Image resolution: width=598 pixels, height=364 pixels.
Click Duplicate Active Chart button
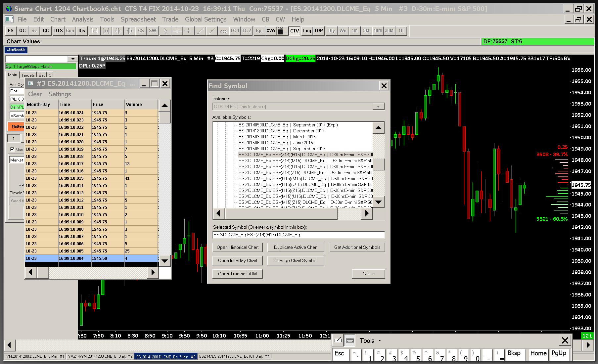(296, 247)
